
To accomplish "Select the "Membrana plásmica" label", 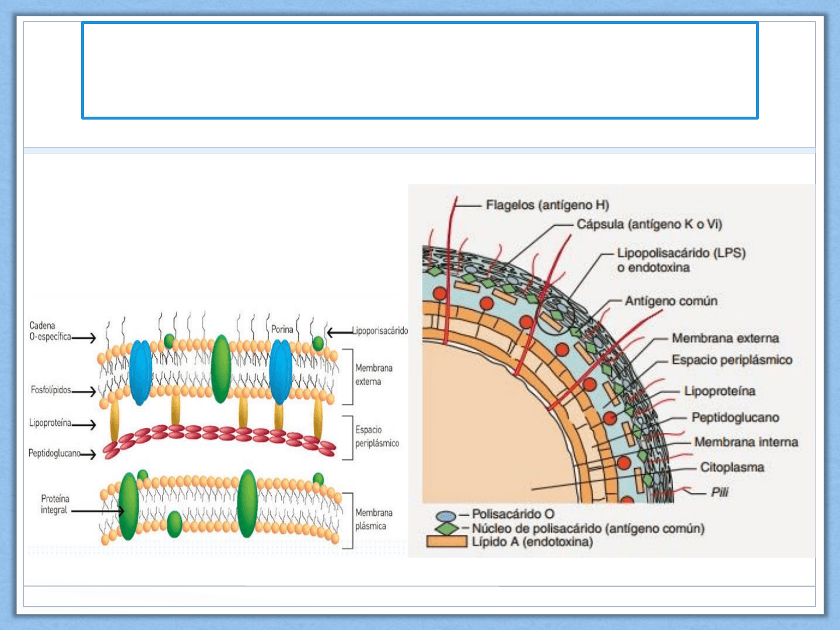I will (x=374, y=519).
